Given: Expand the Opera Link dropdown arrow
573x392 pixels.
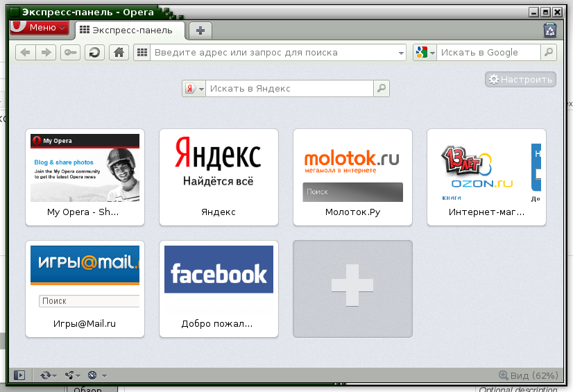Looking at the screenshot, I should [x=54, y=376].
